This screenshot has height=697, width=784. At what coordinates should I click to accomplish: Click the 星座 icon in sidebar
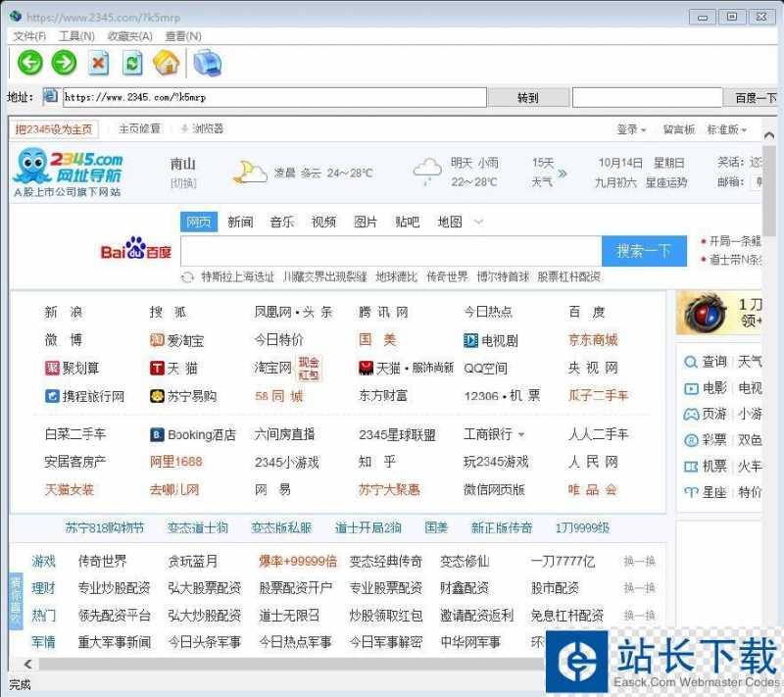(x=691, y=492)
